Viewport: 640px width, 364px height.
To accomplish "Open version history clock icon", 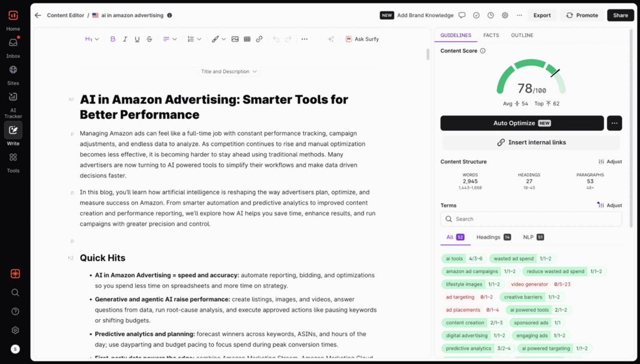I will [x=491, y=15].
